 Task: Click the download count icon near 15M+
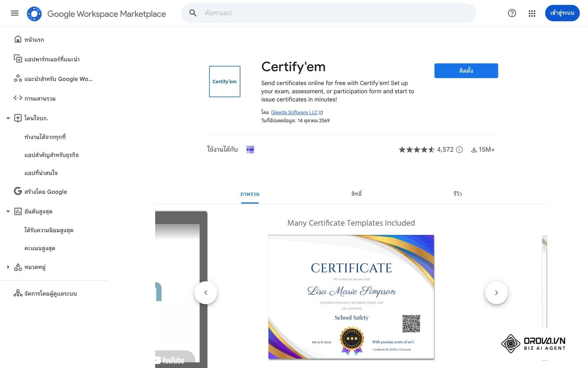coord(474,149)
